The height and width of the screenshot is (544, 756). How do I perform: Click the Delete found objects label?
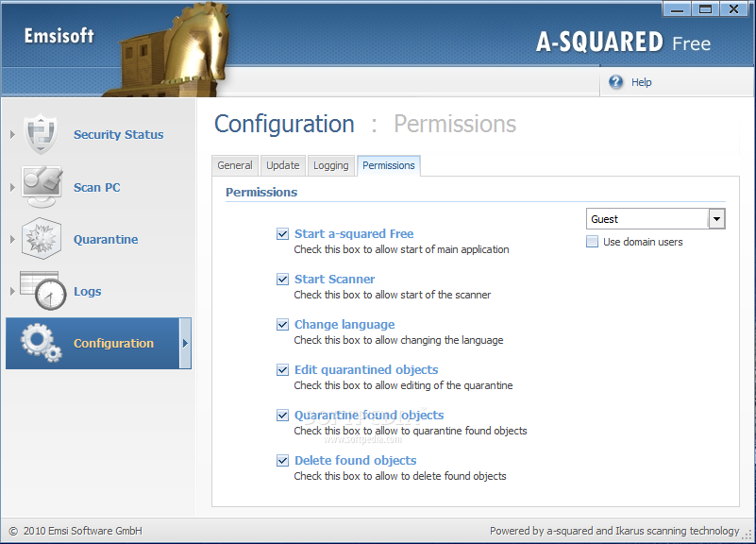[x=355, y=461]
